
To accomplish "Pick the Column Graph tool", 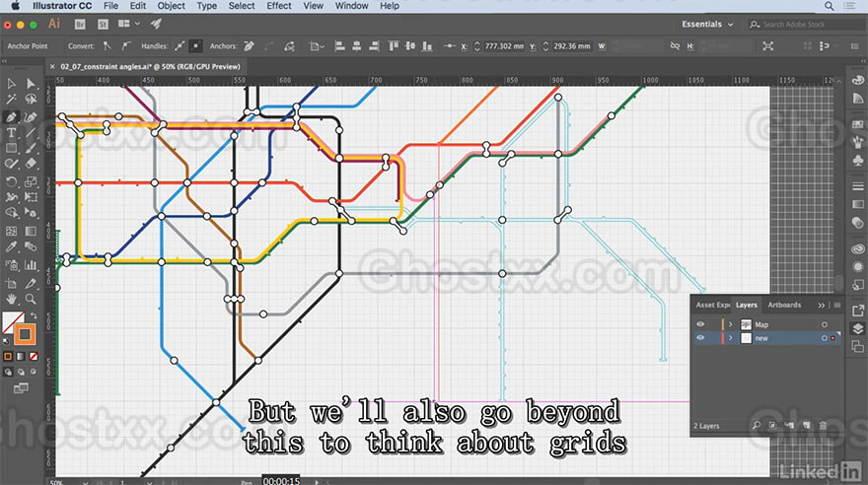I will click(31, 265).
